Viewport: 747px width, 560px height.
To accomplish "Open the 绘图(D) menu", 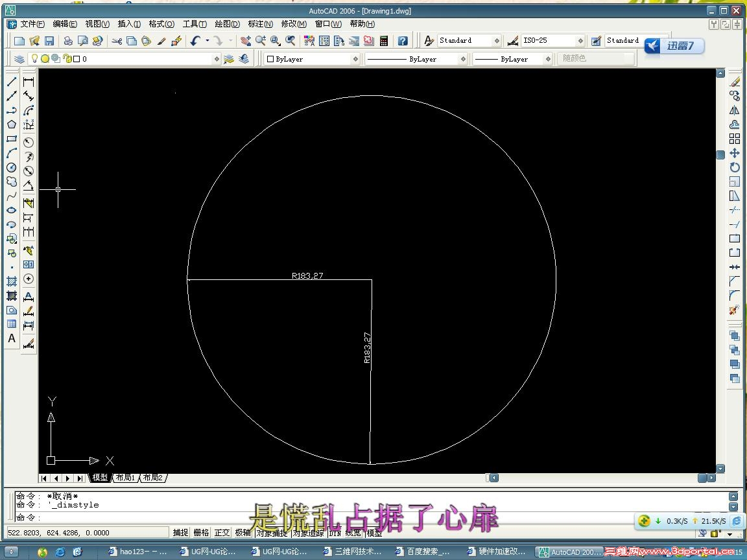I will pos(227,24).
